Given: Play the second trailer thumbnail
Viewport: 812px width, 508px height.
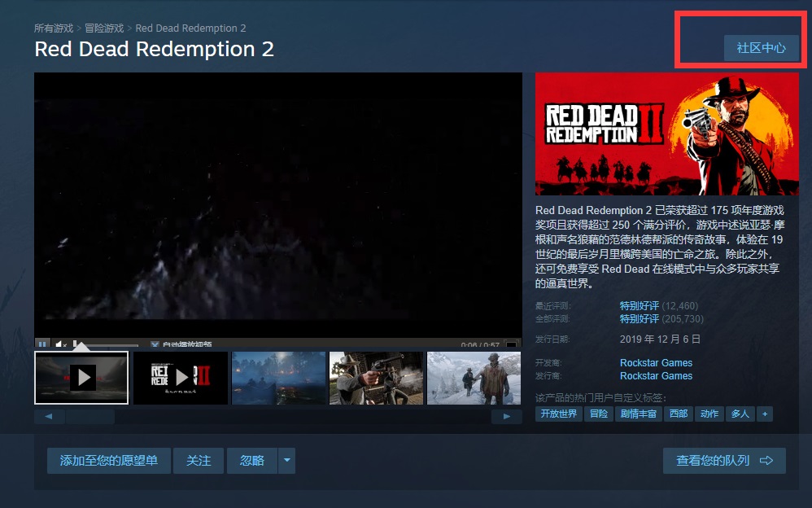Looking at the screenshot, I should point(181,378).
